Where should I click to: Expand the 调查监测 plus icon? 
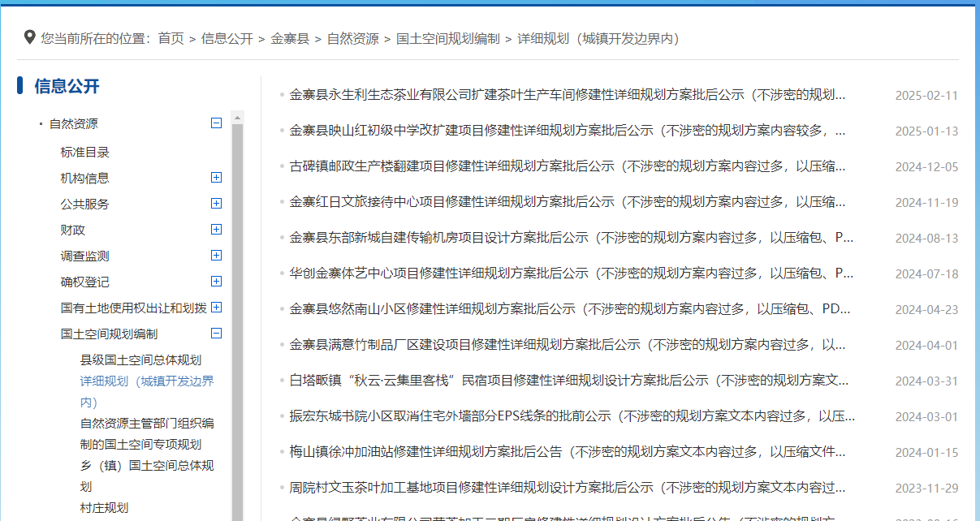[x=216, y=255]
